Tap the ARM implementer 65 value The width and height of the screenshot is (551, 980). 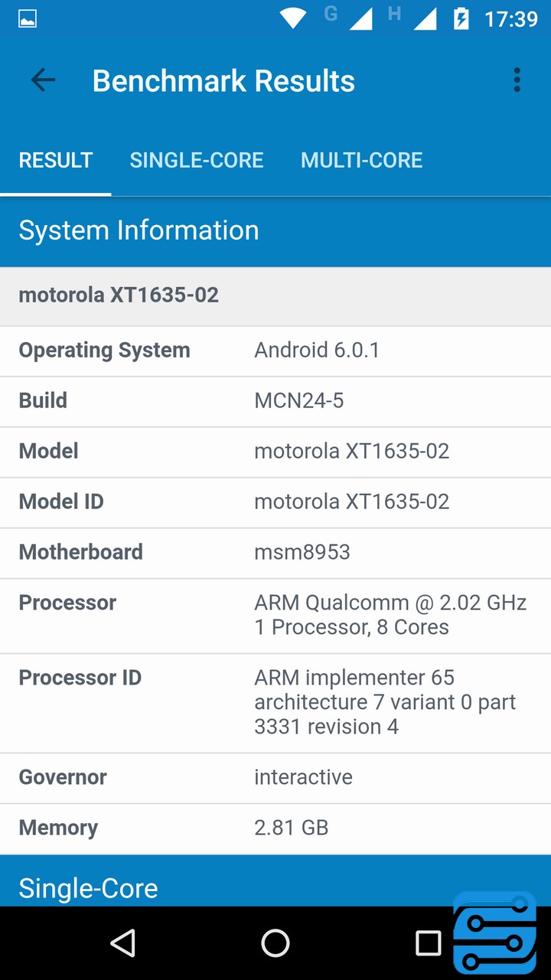[x=354, y=678]
